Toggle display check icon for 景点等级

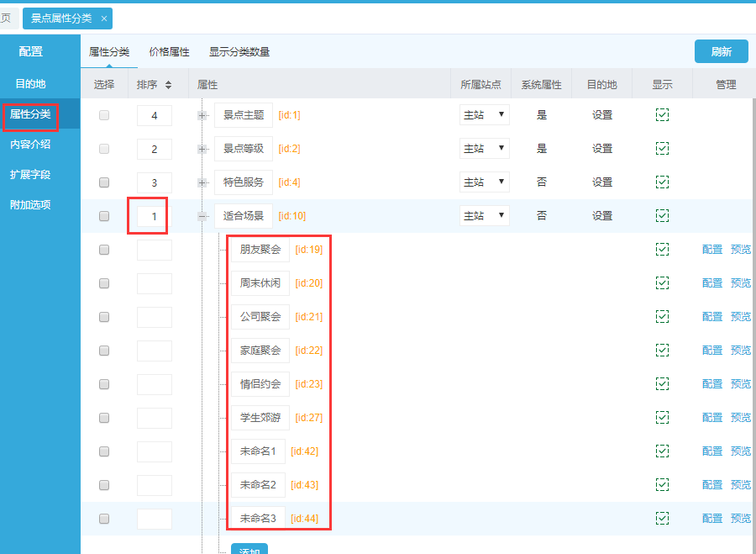pos(662,149)
